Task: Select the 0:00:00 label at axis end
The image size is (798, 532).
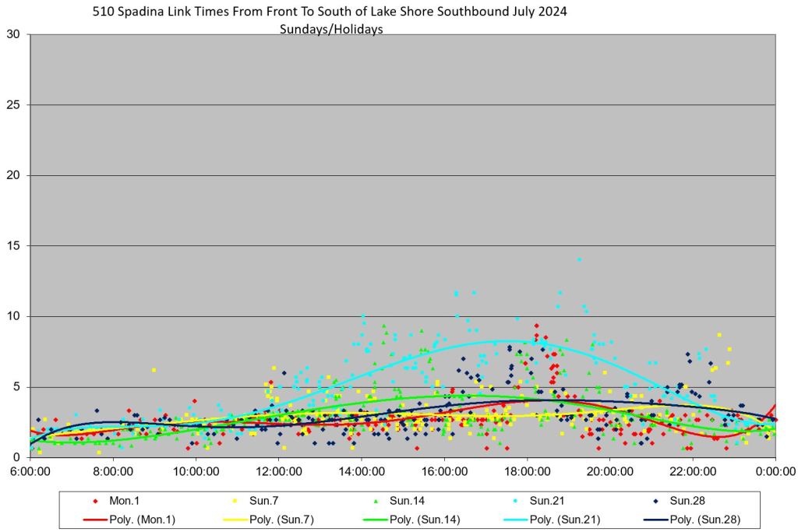Action: [775, 472]
